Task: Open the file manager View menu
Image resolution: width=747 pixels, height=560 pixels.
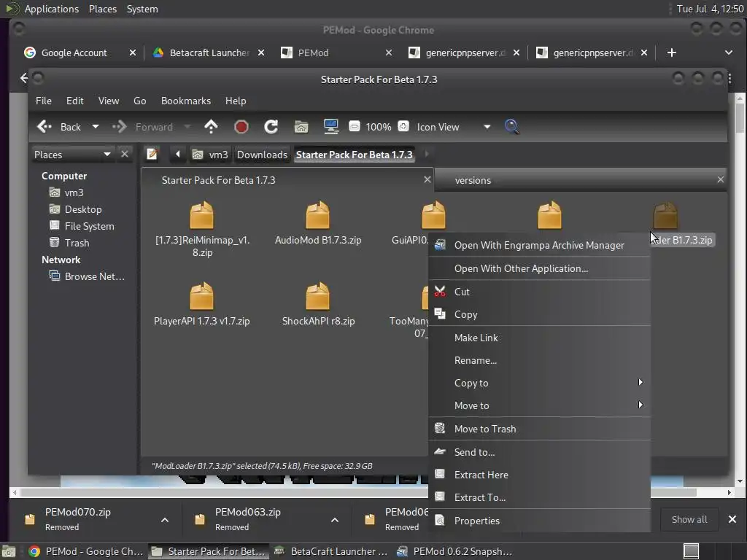Action: point(109,101)
